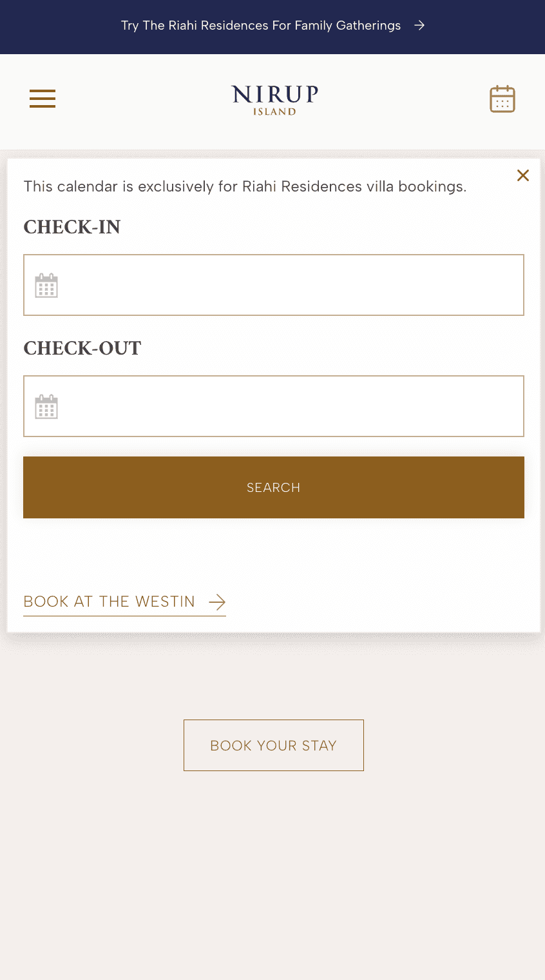Open the Check-In date picker field

click(x=283, y=285)
